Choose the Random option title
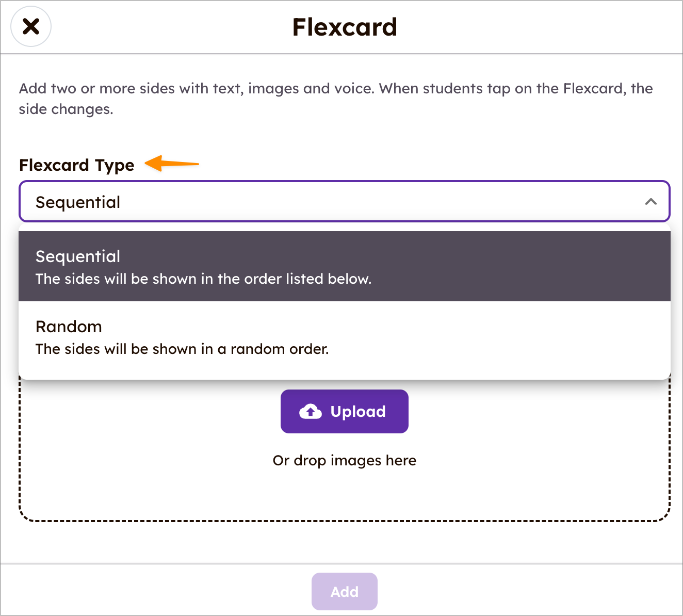This screenshot has width=683, height=616. 69,327
